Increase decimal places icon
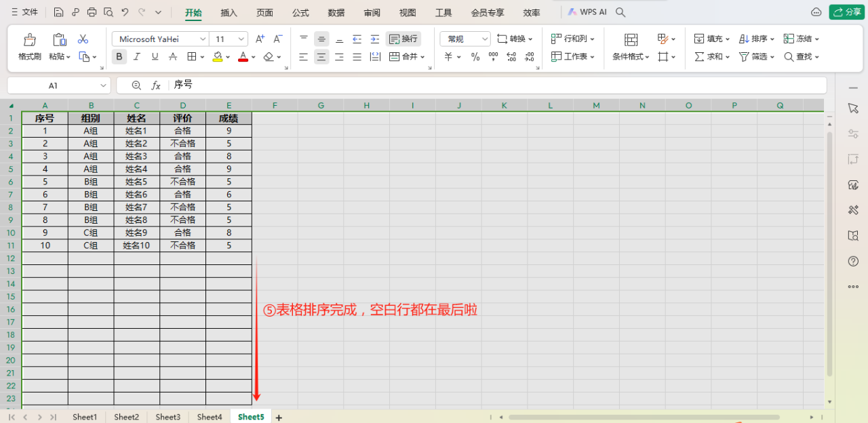This screenshot has height=423, width=868. tap(511, 57)
